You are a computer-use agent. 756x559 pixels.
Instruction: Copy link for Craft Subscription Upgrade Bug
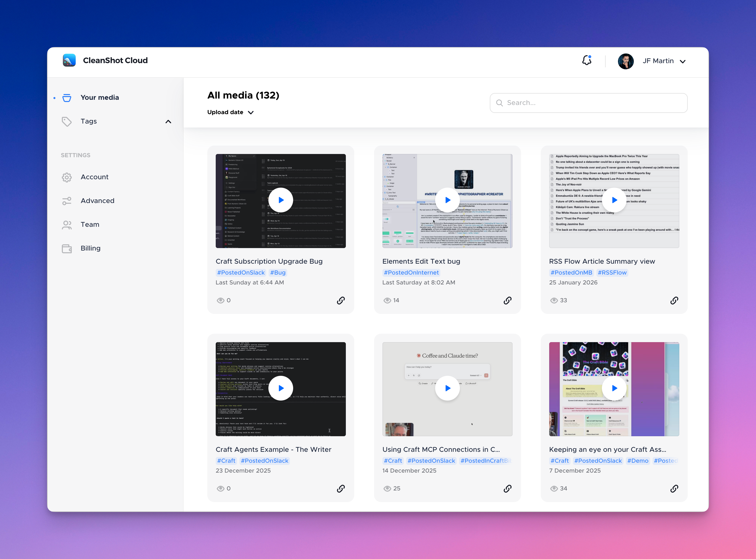(341, 301)
